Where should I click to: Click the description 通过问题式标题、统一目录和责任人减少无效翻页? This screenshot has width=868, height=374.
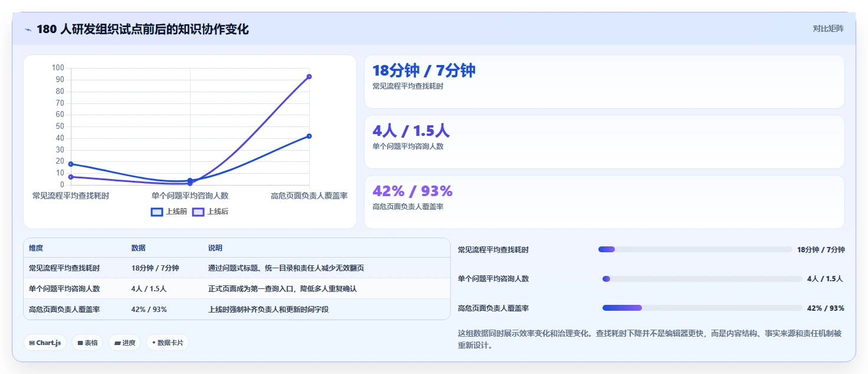pos(286,268)
